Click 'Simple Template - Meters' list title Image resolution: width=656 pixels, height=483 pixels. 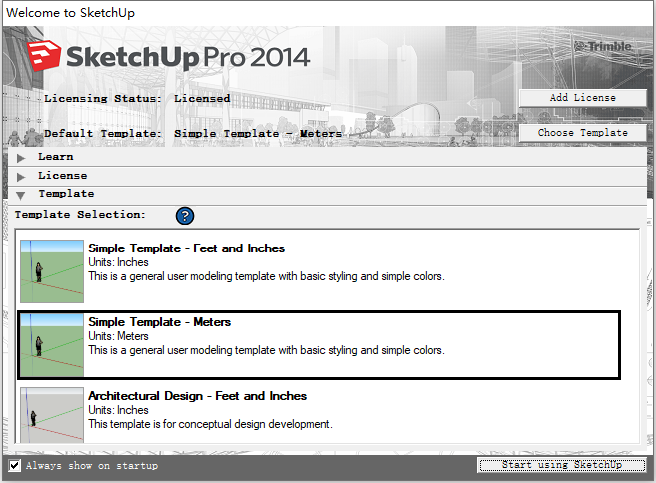[159, 322]
